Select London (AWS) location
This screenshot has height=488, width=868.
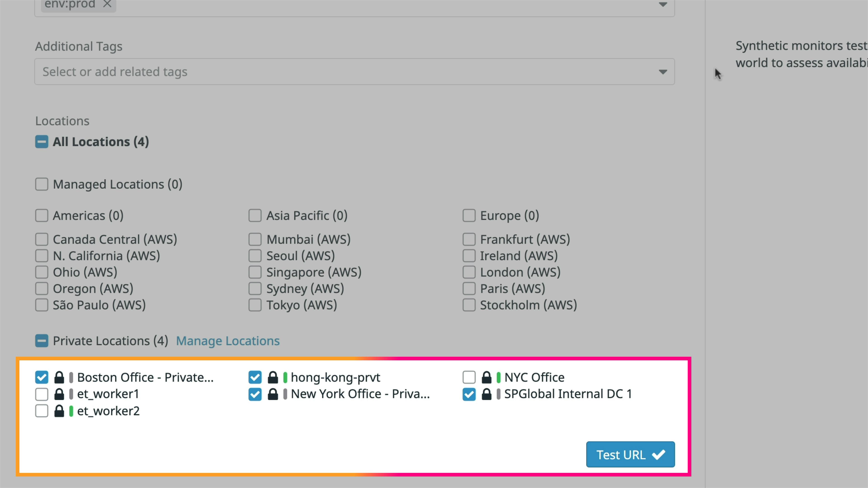tap(469, 272)
